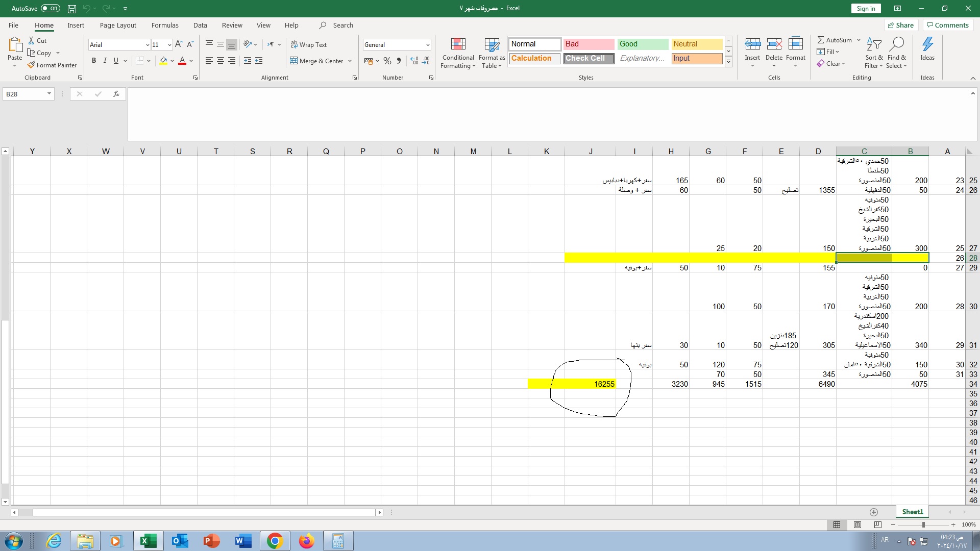The image size is (980, 551).
Task: Open Firefox from the taskbar
Action: [x=306, y=541]
